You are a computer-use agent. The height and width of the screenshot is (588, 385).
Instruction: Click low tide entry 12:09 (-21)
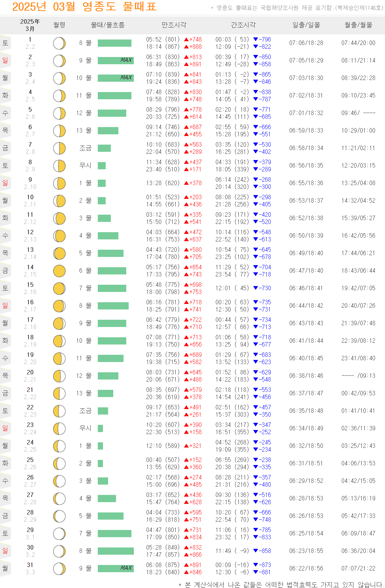coord(232,47)
